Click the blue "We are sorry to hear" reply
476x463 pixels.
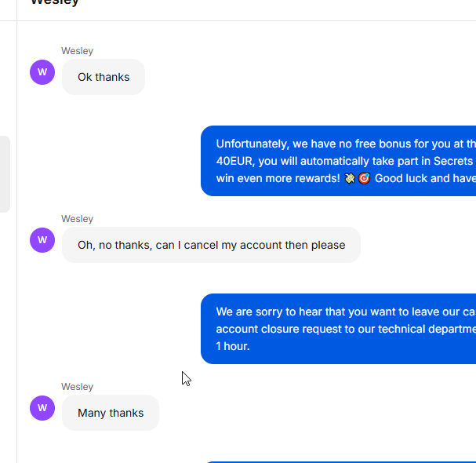338,329
